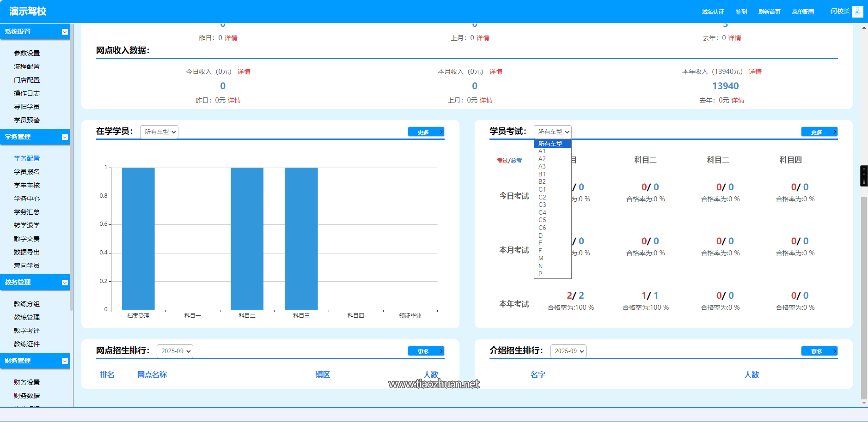Click 签到 in the top bar
The height and width of the screenshot is (422, 868).
pos(741,12)
